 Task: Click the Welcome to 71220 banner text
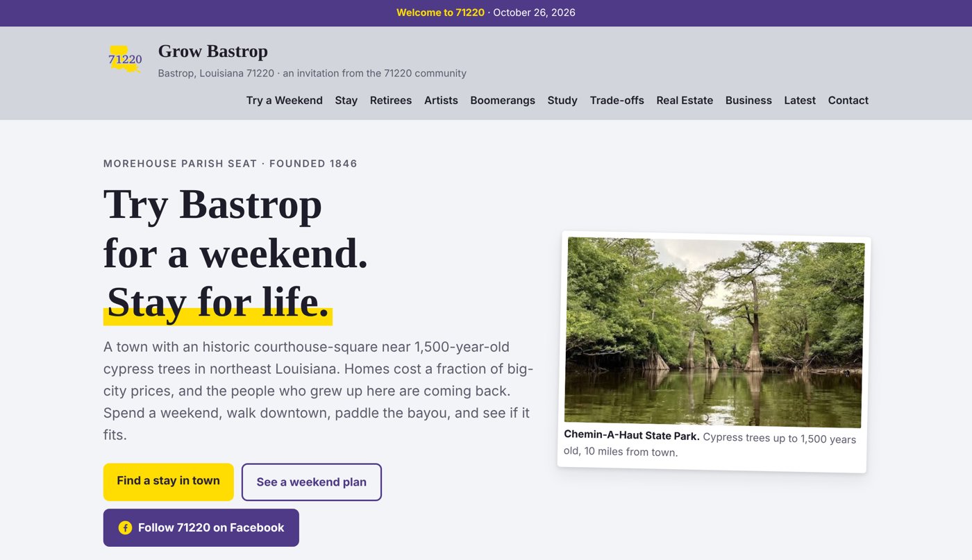440,12
